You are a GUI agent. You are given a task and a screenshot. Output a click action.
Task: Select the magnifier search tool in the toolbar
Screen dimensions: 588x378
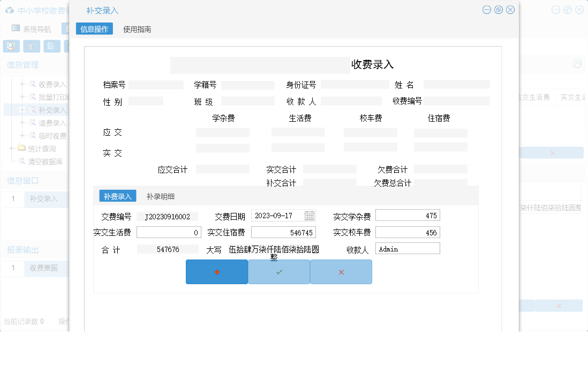(11, 46)
